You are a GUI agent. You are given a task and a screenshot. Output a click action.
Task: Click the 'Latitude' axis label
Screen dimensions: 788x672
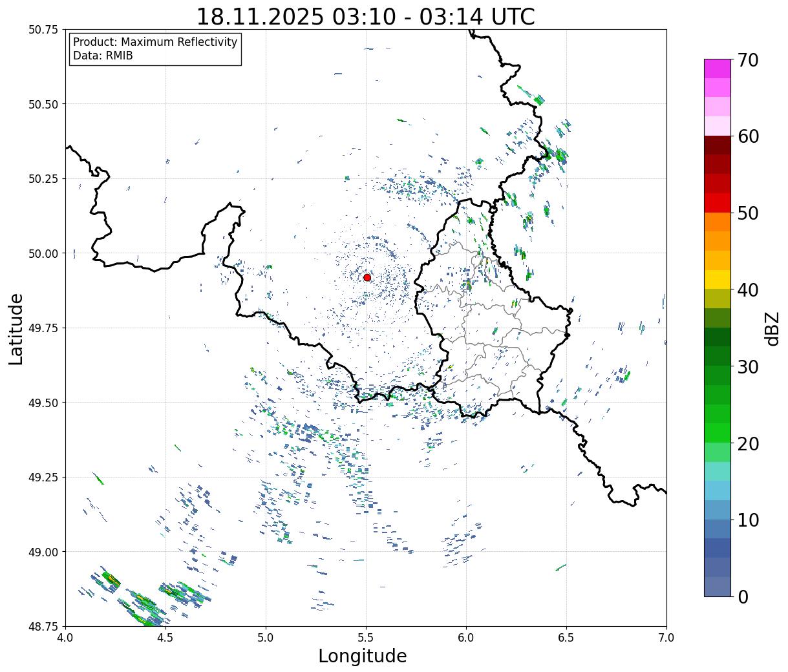tap(16, 328)
